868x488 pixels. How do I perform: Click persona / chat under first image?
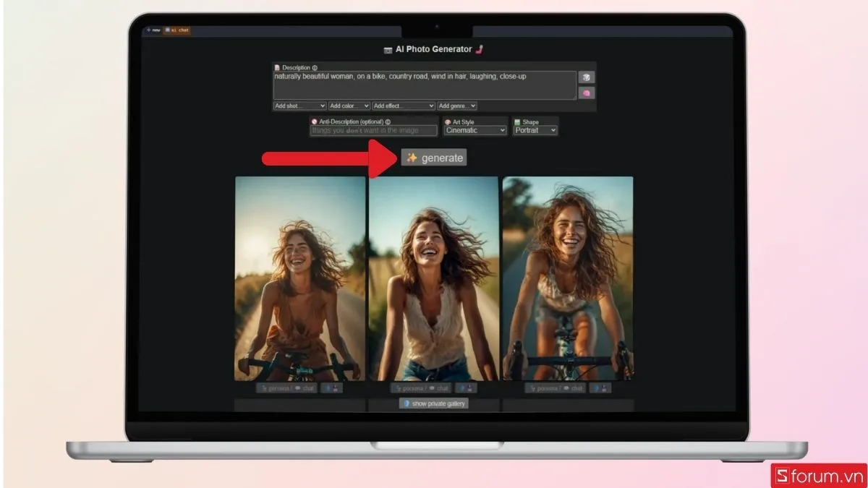pos(286,388)
